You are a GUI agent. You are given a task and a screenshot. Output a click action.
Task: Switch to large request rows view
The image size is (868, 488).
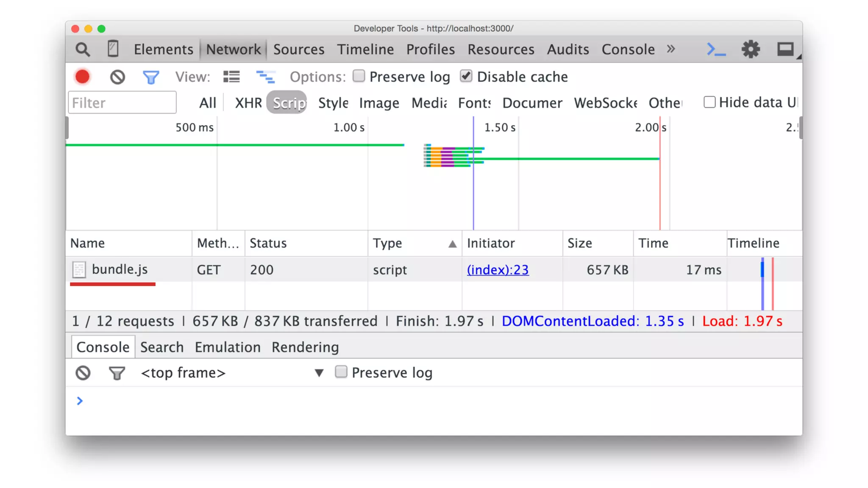tap(231, 77)
